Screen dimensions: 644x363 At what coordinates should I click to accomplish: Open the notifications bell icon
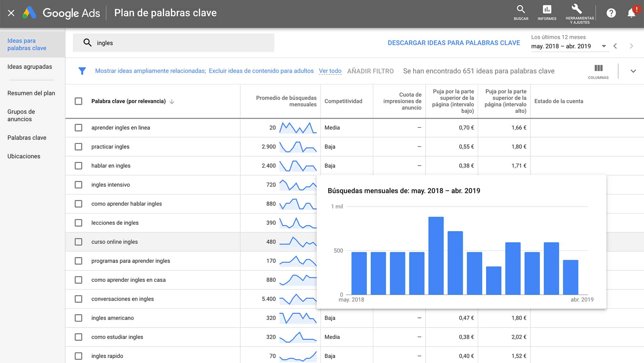tap(631, 13)
